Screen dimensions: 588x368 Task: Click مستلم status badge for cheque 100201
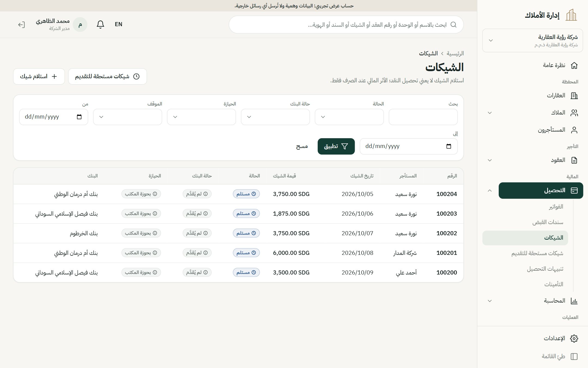246,253
